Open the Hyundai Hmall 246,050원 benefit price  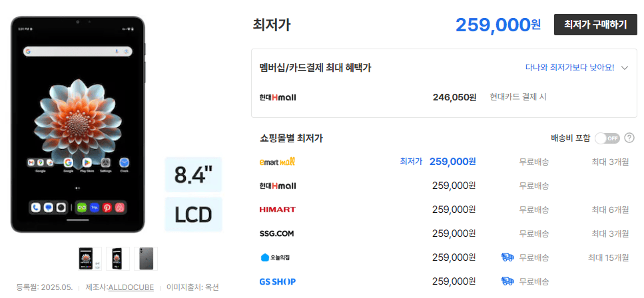point(454,97)
